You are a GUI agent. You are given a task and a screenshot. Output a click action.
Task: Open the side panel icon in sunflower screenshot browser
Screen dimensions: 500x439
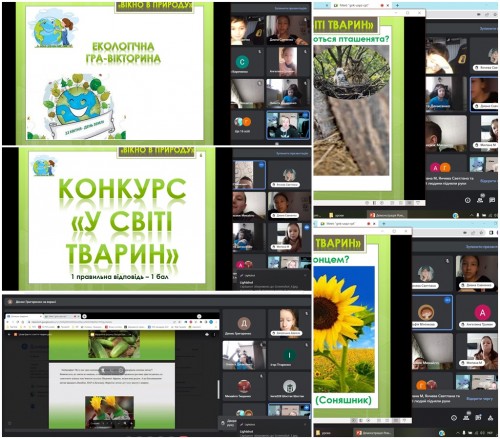[x=491, y=233]
